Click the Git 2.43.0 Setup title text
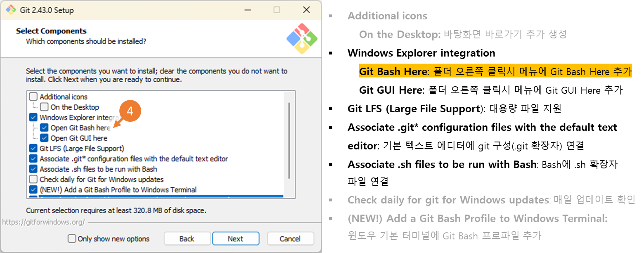Screen dimensions: 644x253 pyautogui.click(x=47, y=10)
